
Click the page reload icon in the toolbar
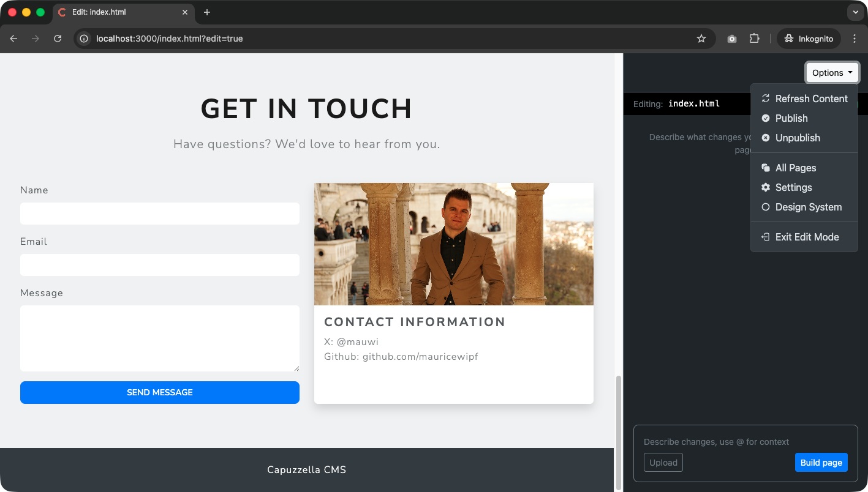(57, 38)
